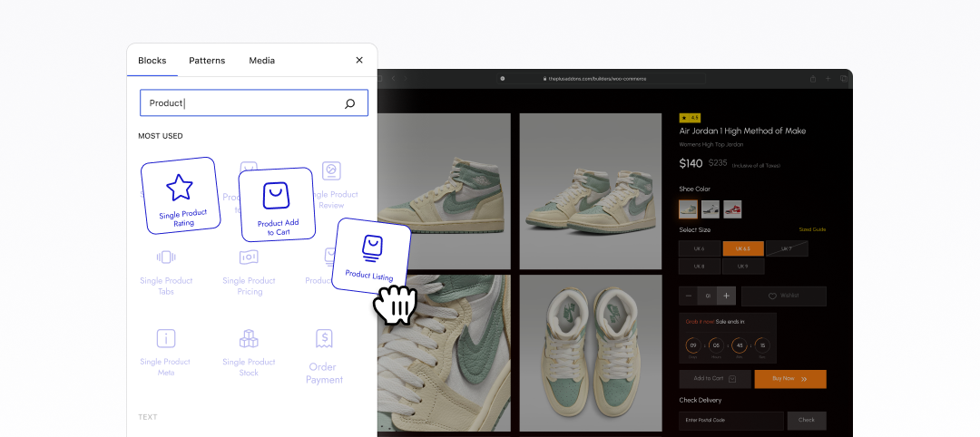The image size is (980, 437).
Task: Click the 4.5 star rating badge
Action: (x=690, y=117)
